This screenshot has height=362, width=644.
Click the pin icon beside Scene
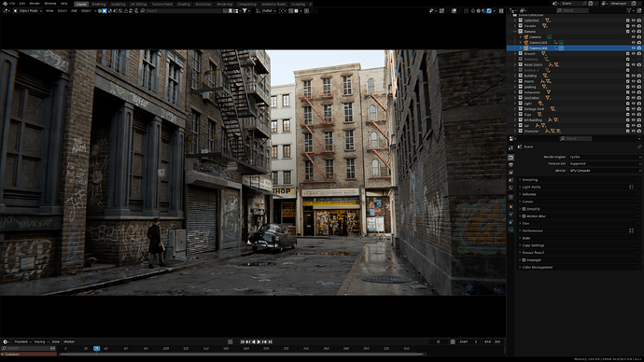(639, 146)
